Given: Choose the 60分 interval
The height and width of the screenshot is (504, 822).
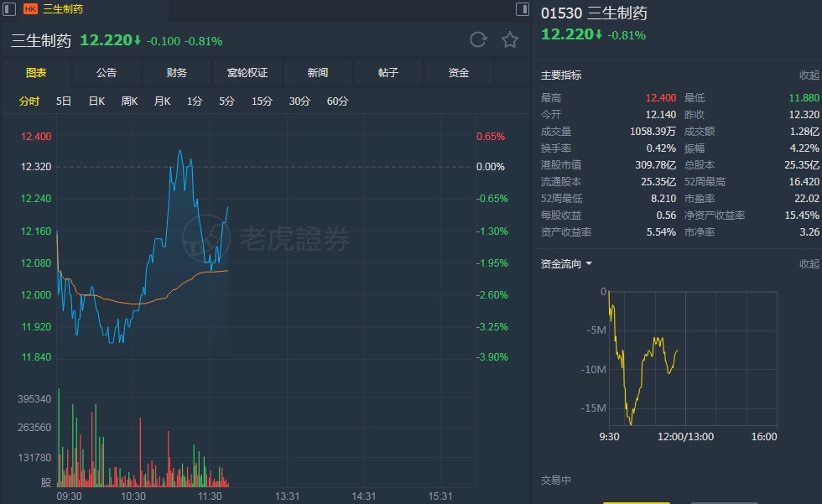Looking at the screenshot, I should click(x=337, y=101).
